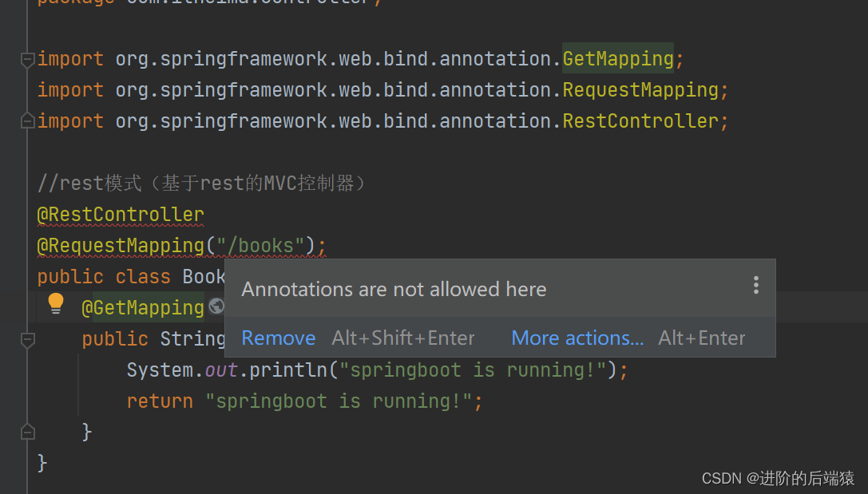Click the @GetMapping annotation
The height and width of the screenshot is (494, 868).
[143, 307]
